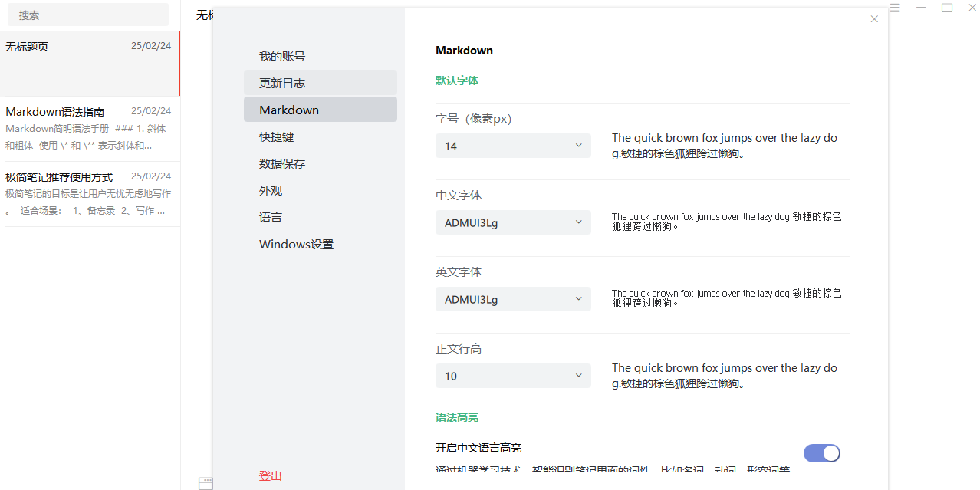The height and width of the screenshot is (490, 980).
Task: Open the 英文字体 font dropdown
Action: [513, 299]
